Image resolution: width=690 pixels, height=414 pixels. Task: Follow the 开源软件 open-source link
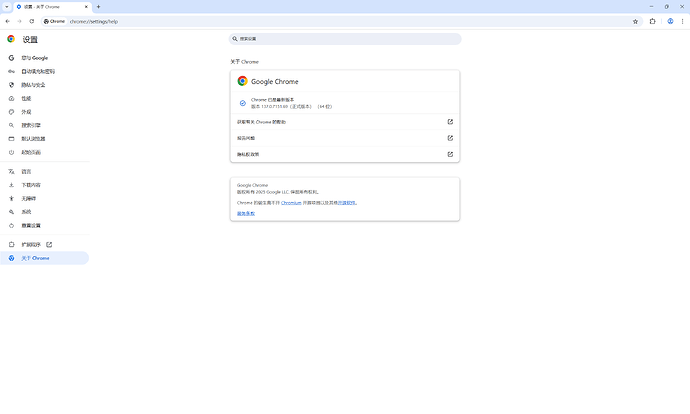346,203
